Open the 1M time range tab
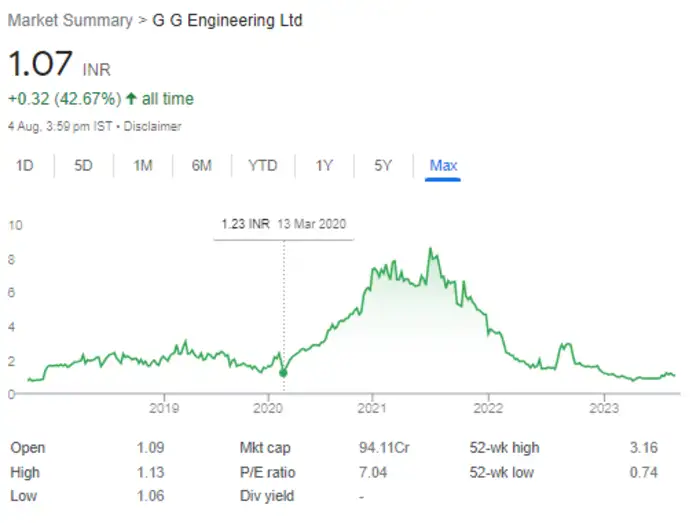The image size is (700, 523). point(142,166)
